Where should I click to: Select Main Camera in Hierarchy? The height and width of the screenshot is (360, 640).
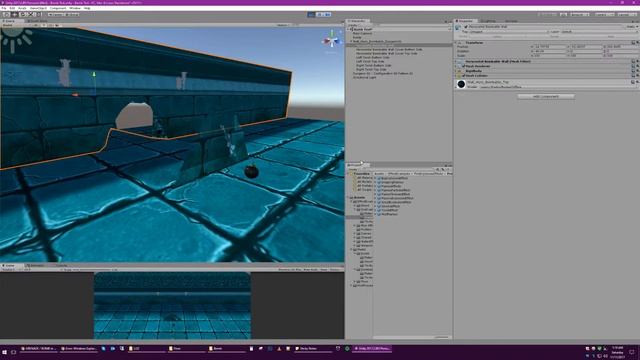pos(362,33)
